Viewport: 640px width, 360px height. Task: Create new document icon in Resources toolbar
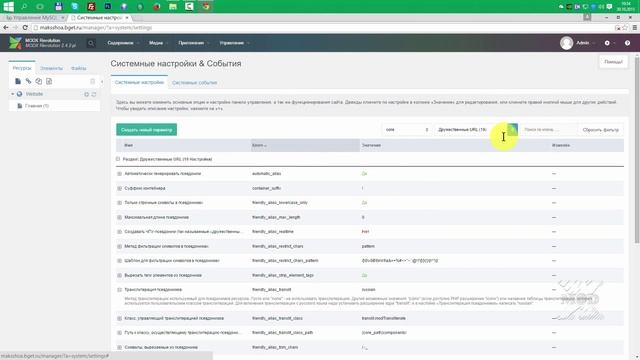pyautogui.click(x=18, y=81)
